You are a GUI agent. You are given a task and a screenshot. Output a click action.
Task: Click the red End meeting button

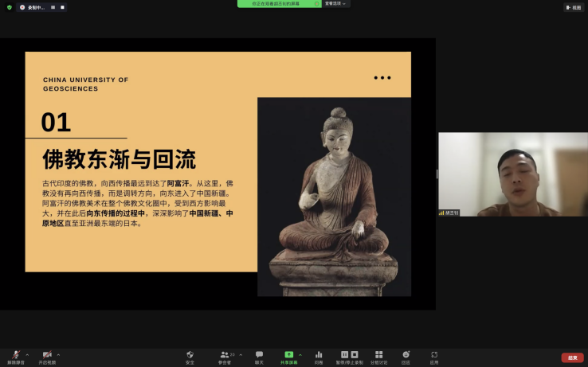pyautogui.click(x=572, y=357)
